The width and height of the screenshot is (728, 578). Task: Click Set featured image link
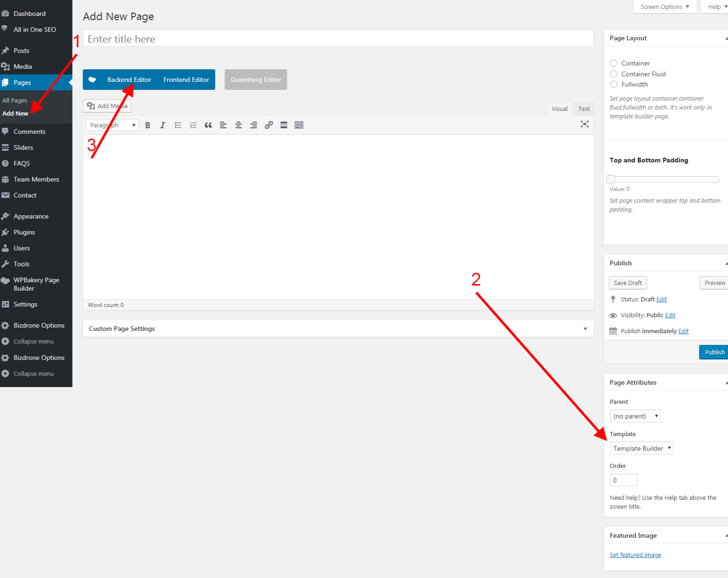[635, 555]
